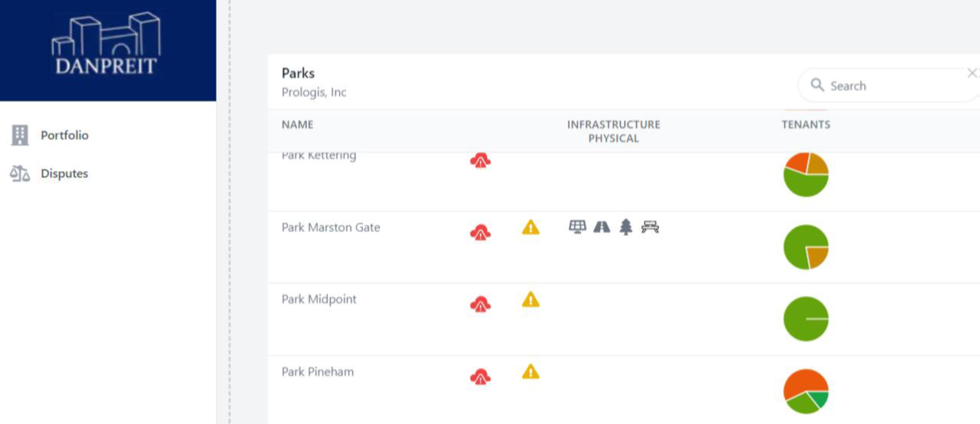Open Disputes from the sidebar
The image size is (980, 424).
pyautogui.click(x=64, y=173)
